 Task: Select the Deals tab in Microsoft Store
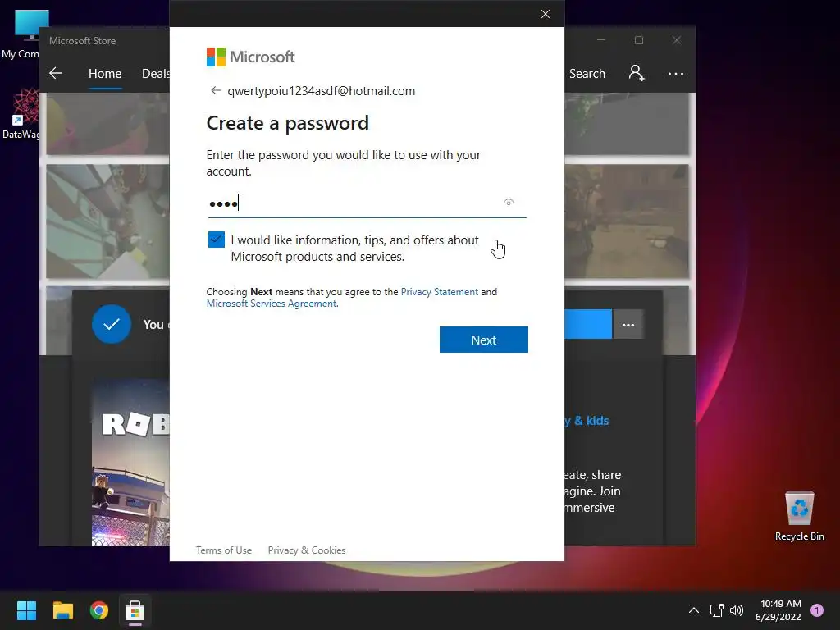tap(155, 73)
